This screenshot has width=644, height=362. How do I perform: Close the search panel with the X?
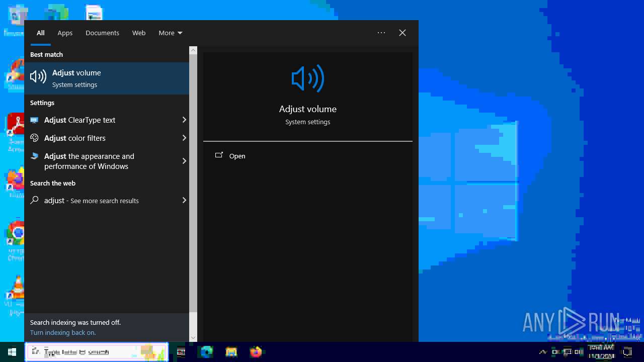tap(403, 33)
